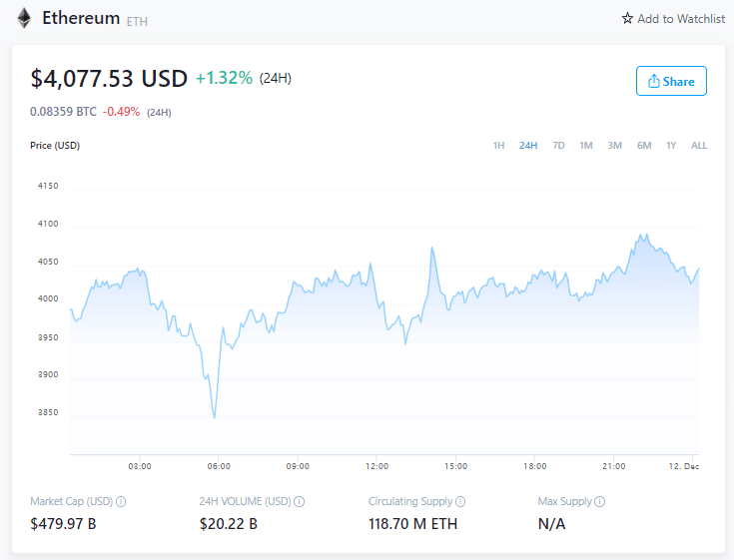Click the Ethereum diamond logo icon
The width and height of the screenshot is (734, 560).
click(24, 19)
